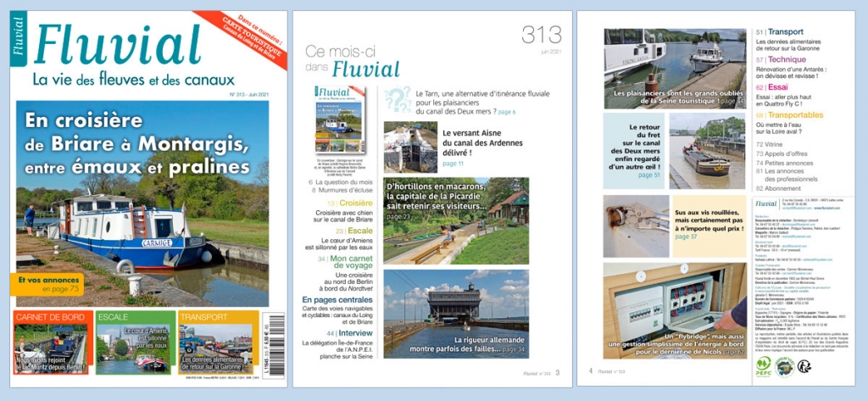
Task: Click the yellow 'Sus aux vis rouillées' box
Action: click(709, 226)
